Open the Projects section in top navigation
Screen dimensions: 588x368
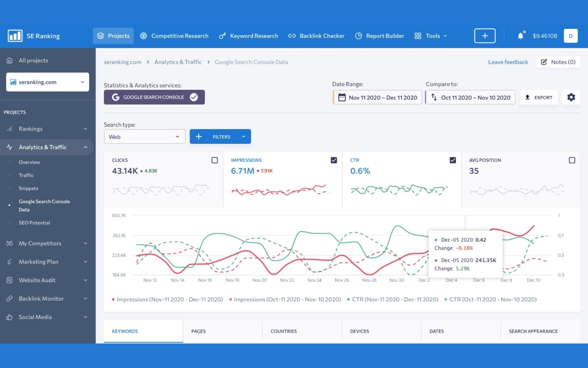tap(113, 36)
